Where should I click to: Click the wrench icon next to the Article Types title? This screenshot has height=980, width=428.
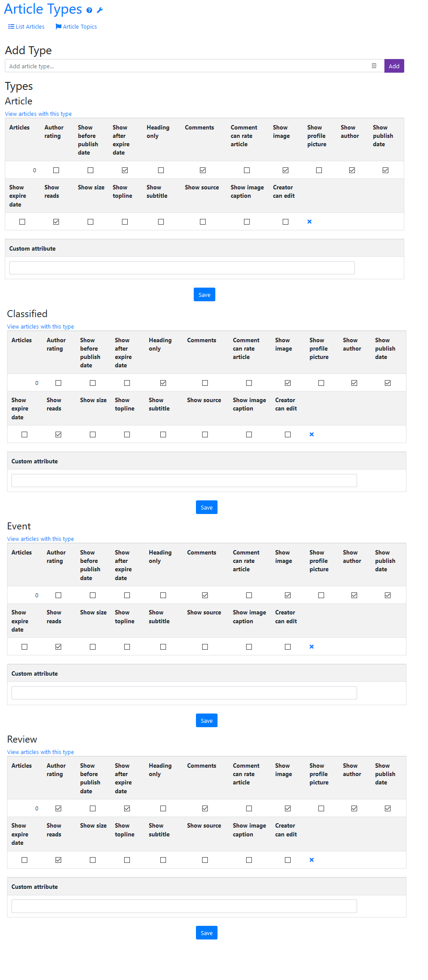[x=100, y=11]
